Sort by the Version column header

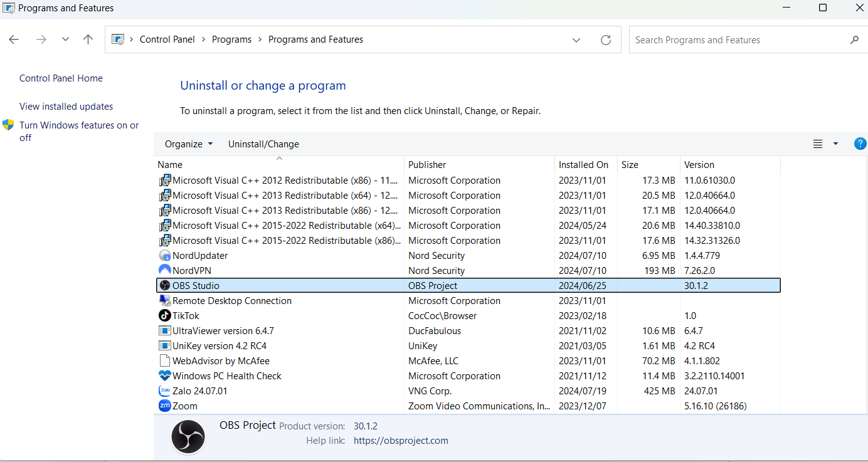point(731,165)
